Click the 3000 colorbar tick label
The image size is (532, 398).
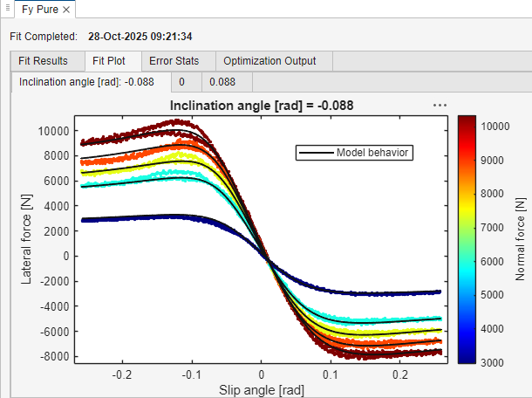(x=492, y=363)
